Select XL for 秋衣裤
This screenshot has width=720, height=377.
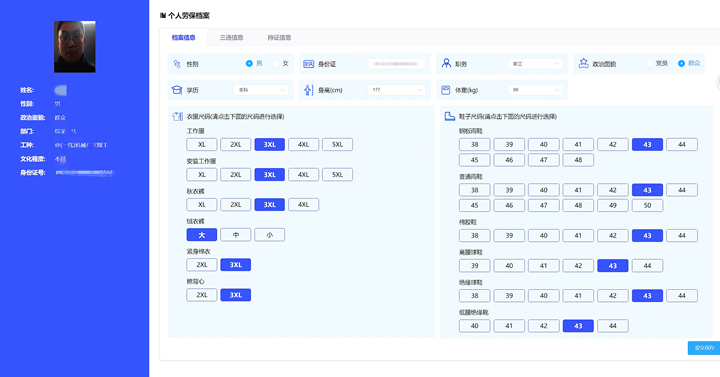pyautogui.click(x=202, y=205)
